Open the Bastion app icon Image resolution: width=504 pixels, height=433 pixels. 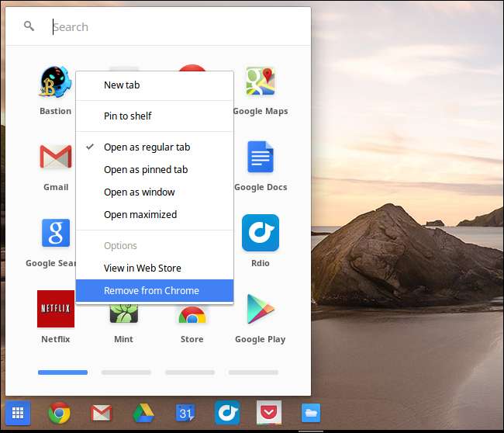(55, 83)
